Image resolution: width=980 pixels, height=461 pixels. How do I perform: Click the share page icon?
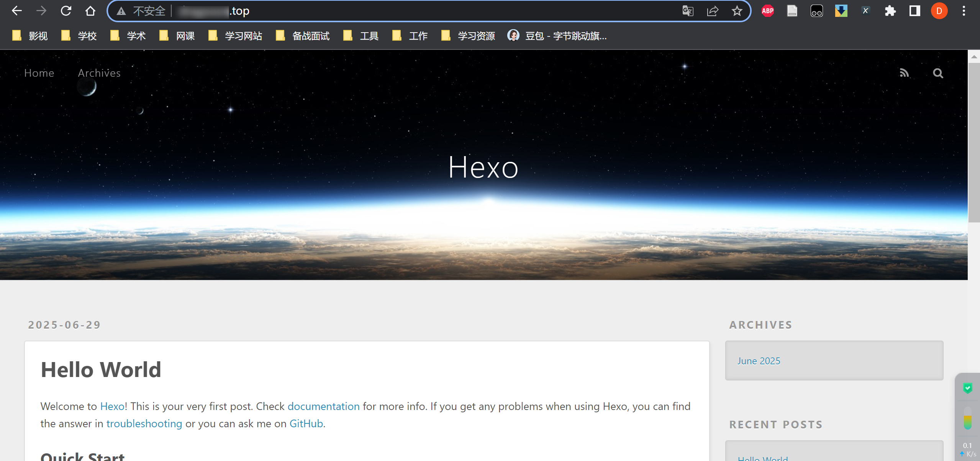pyautogui.click(x=713, y=11)
